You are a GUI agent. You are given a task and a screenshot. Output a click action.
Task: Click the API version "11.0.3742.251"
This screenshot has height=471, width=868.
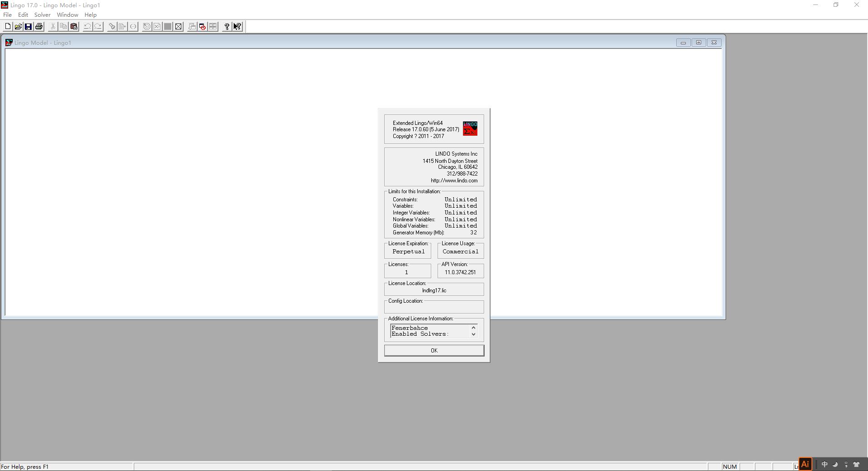[460, 272]
